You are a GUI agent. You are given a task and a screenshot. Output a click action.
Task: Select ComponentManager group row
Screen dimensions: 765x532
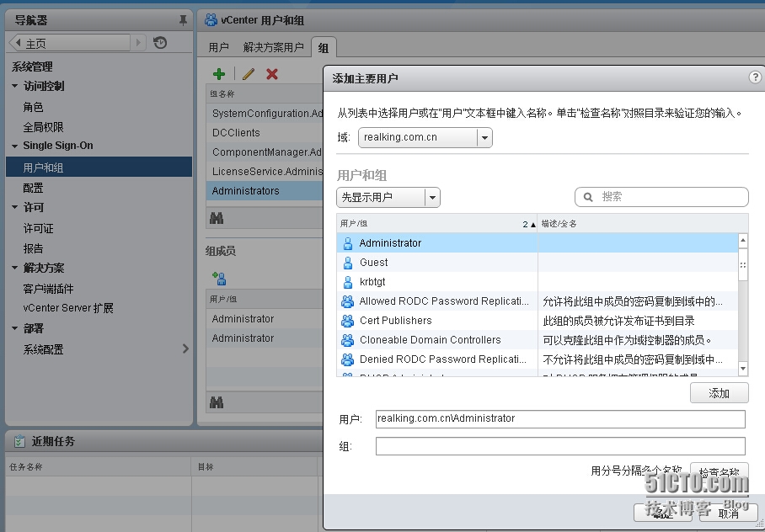(265, 152)
